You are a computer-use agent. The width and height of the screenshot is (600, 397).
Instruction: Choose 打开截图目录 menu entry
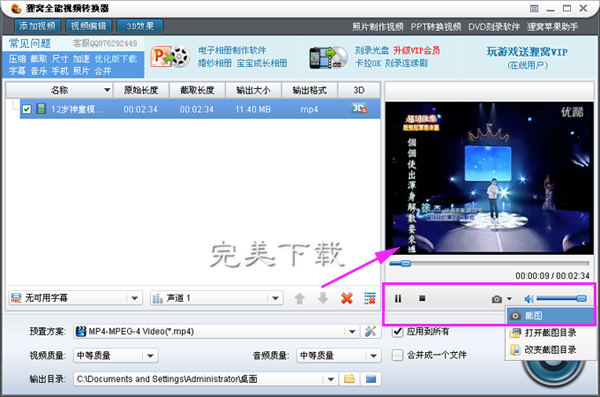[551, 333]
